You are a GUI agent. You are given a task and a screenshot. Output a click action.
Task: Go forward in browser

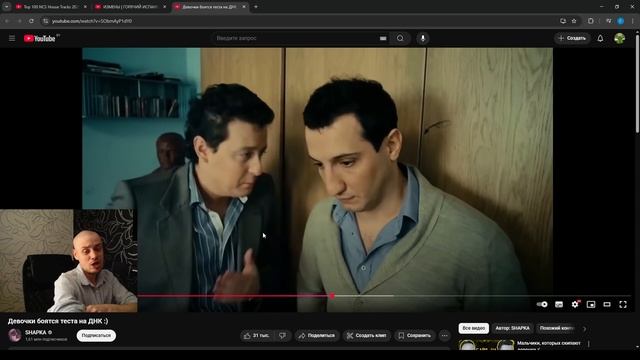[x=19, y=21]
